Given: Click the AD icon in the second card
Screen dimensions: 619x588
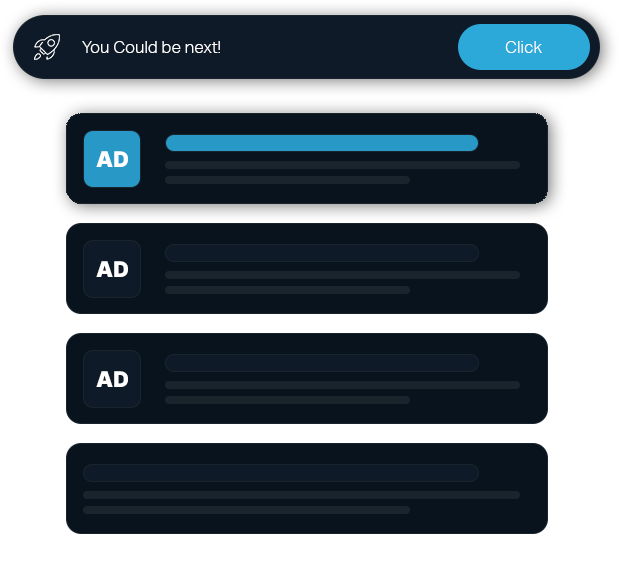Looking at the screenshot, I should pyautogui.click(x=112, y=269).
